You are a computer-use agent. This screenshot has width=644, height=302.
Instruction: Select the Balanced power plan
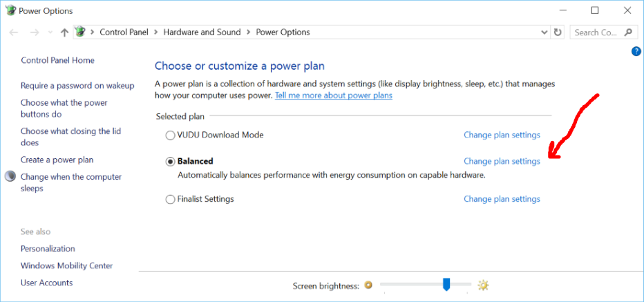pyautogui.click(x=170, y=161)
